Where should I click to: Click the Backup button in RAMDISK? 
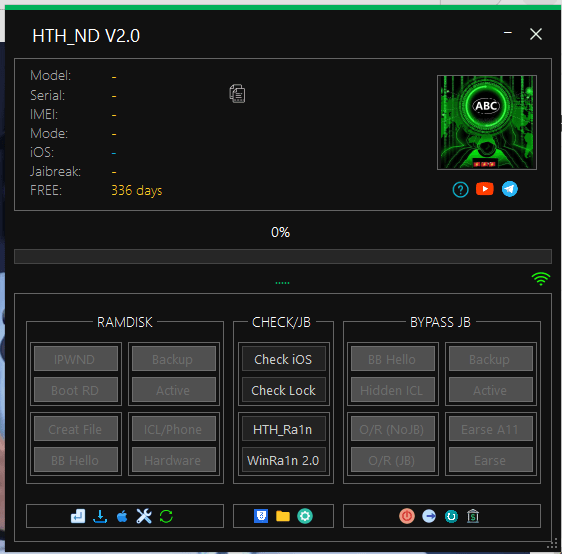[x=173, y=359]
